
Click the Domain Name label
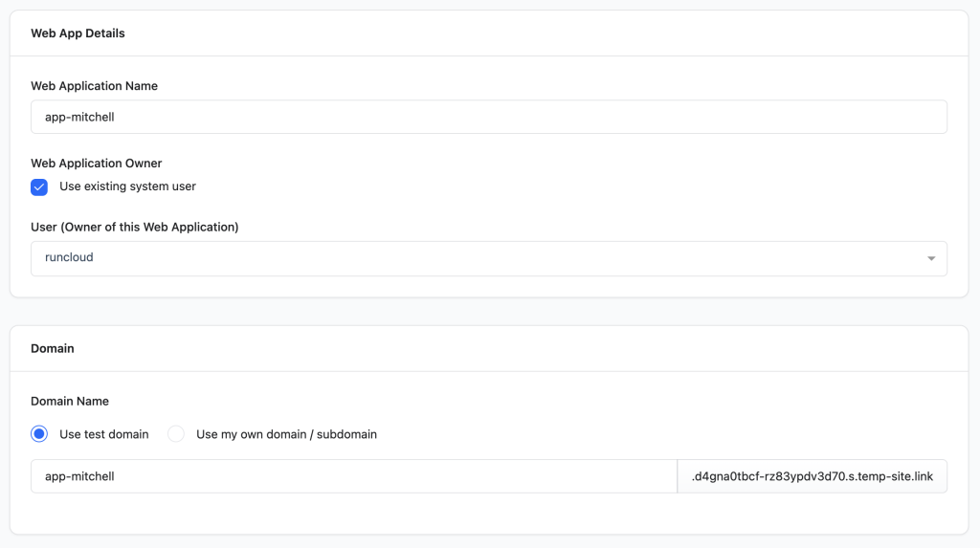click(x=70, y=402)
